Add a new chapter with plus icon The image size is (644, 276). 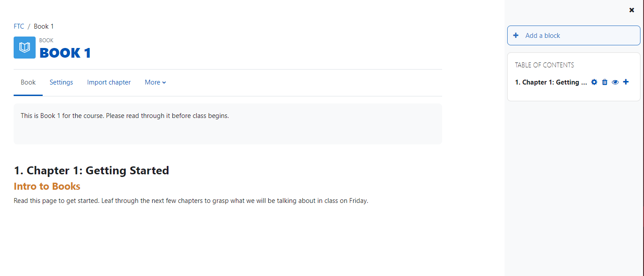tap(626, 82)
